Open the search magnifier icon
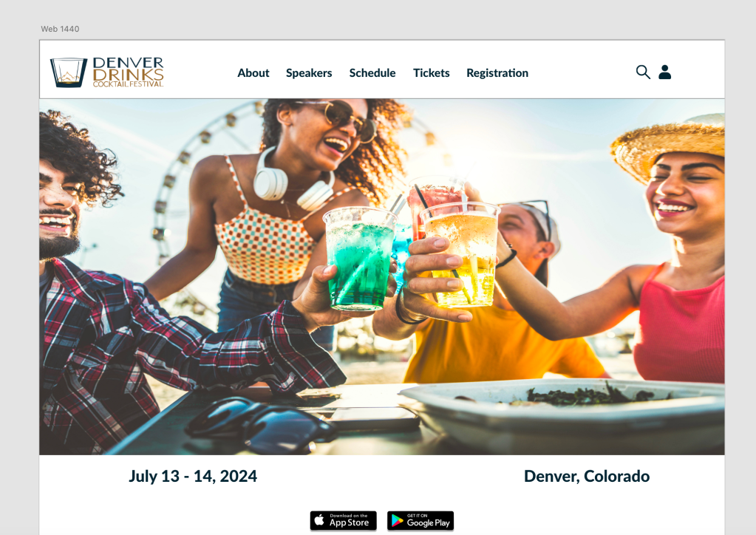756x535 pixels. pyautogui.click(x=643, y=72)
